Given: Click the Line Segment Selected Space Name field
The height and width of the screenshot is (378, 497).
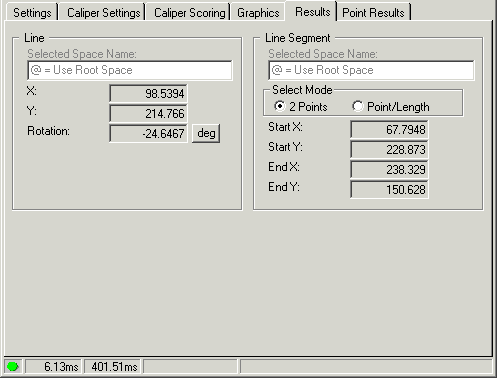Looking at the screenshot, I should 371,70.
